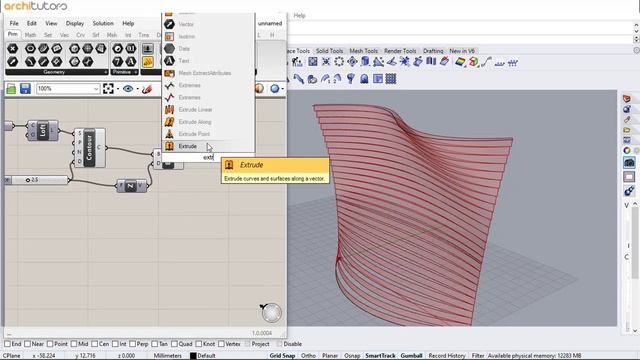
Task: Open the Grasshopper file icon
Action: [x=11, y=89]
